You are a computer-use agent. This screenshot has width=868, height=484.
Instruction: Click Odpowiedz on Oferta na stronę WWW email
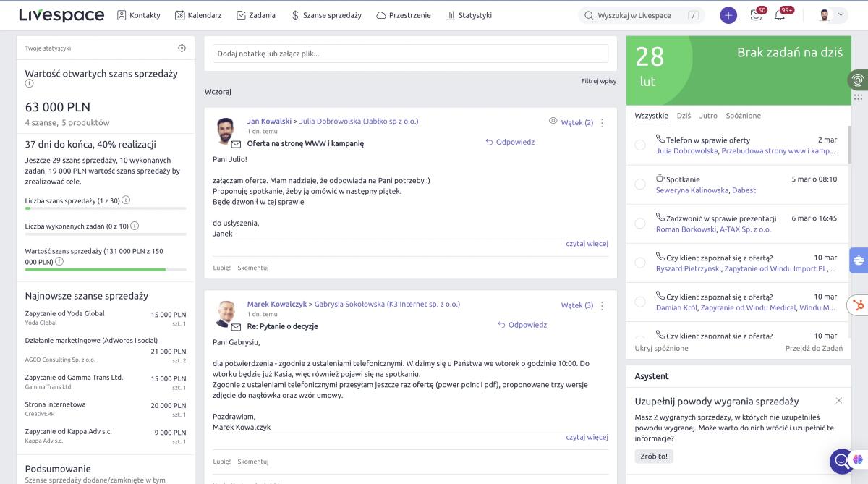pos(510,142)
